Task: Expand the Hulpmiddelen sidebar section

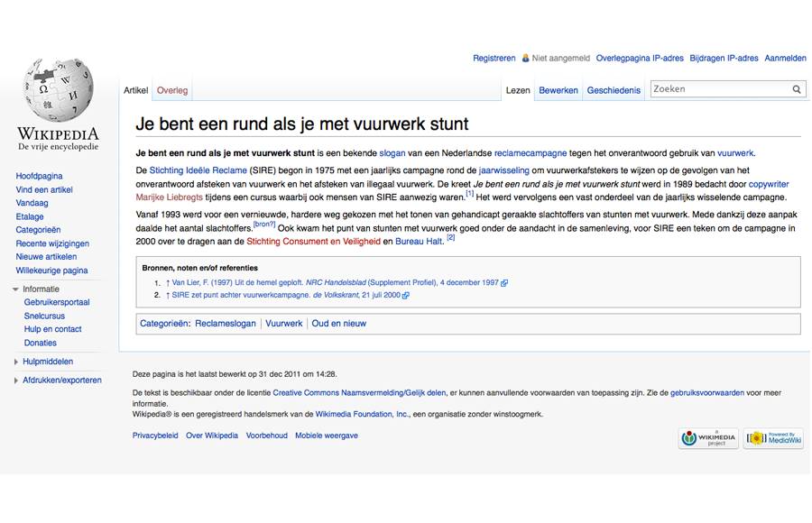Action: pos(15,362)
